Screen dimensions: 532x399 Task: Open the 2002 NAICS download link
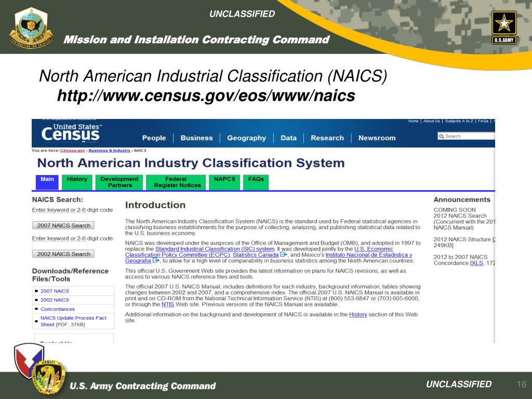coord(55,300)
